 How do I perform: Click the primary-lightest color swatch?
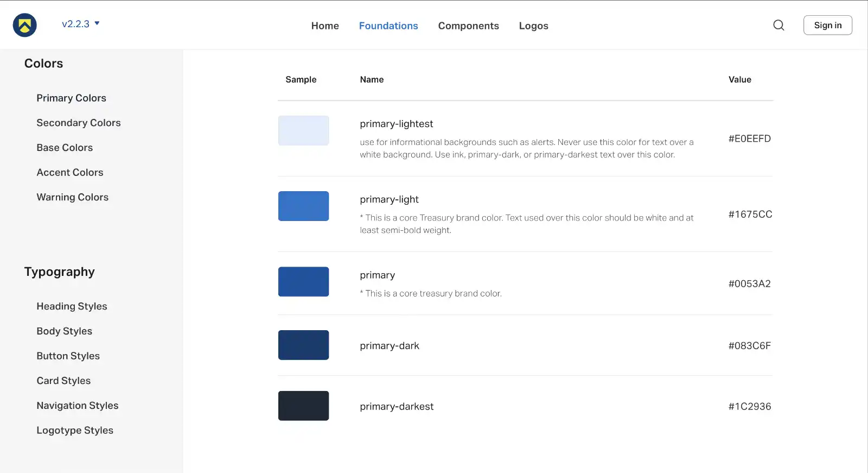[303, 130]
